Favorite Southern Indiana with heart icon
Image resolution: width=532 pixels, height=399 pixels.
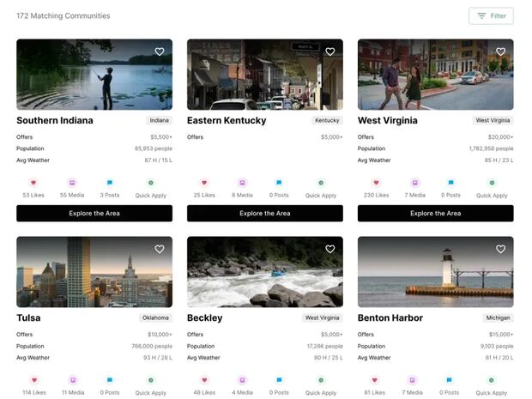[160, 51]
